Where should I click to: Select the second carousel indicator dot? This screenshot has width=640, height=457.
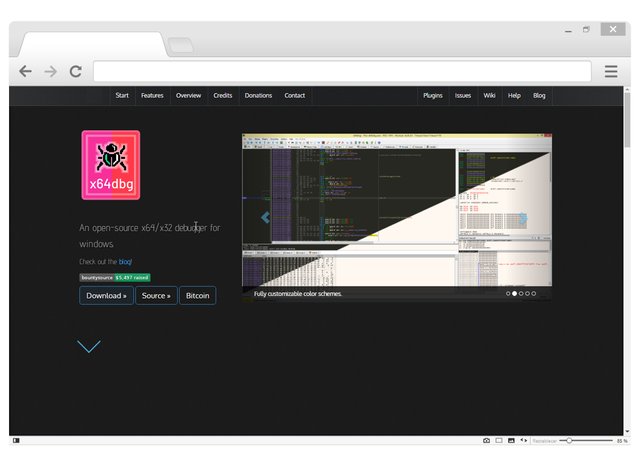[x=514, y=293]
